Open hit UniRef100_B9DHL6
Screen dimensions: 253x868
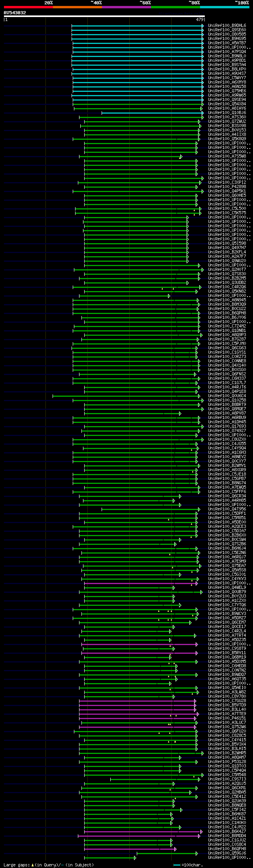point(227,25)
